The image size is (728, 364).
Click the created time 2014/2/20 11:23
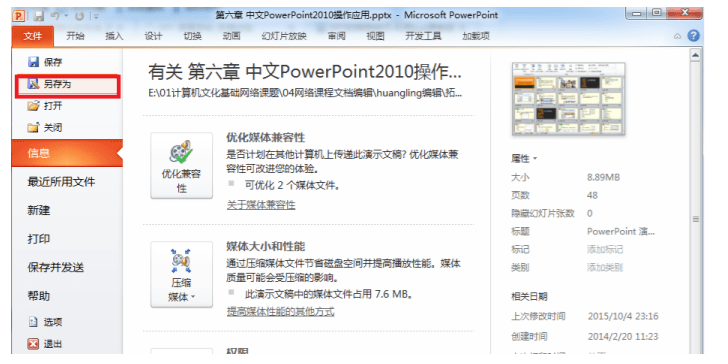click(623, 337)
